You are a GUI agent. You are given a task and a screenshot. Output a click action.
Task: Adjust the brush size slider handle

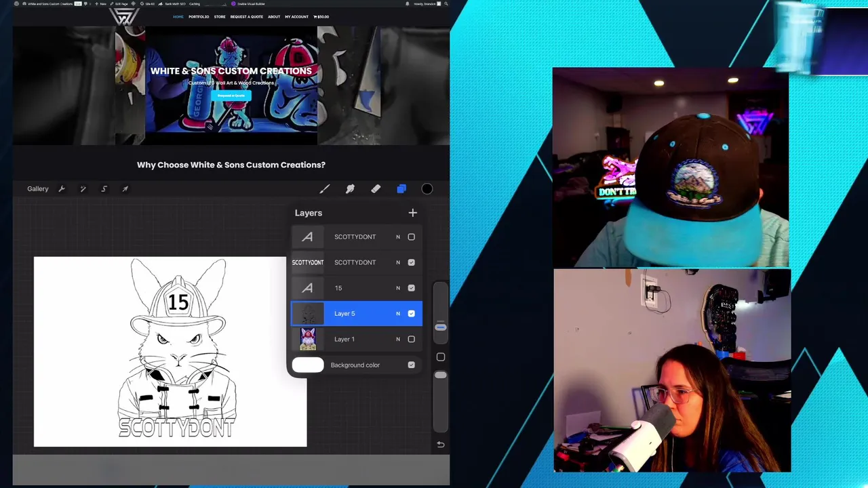pyautogui.click(x=441, y=327)
